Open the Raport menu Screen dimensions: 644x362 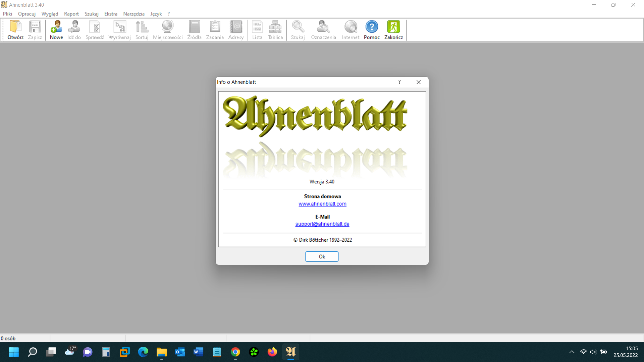click(x=71, y=14)
